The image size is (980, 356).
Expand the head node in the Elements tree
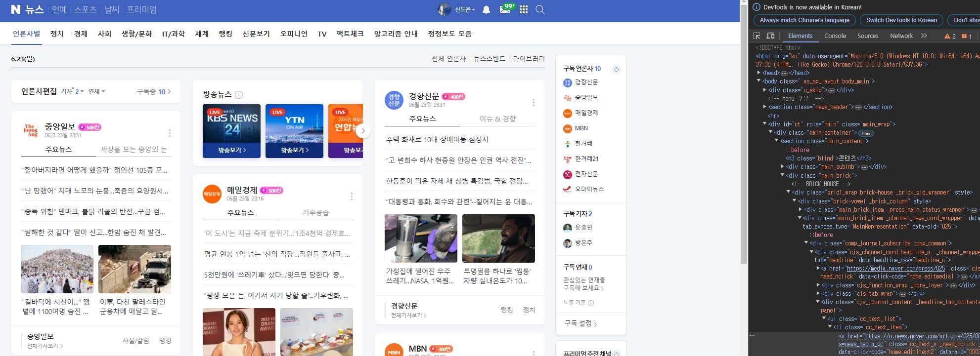point(759,73)
